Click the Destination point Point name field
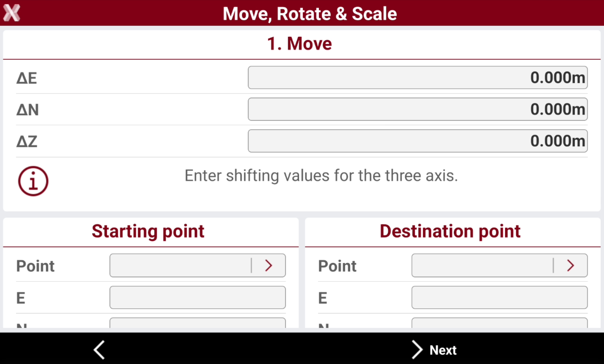604x364 pixels. point(482,265)
